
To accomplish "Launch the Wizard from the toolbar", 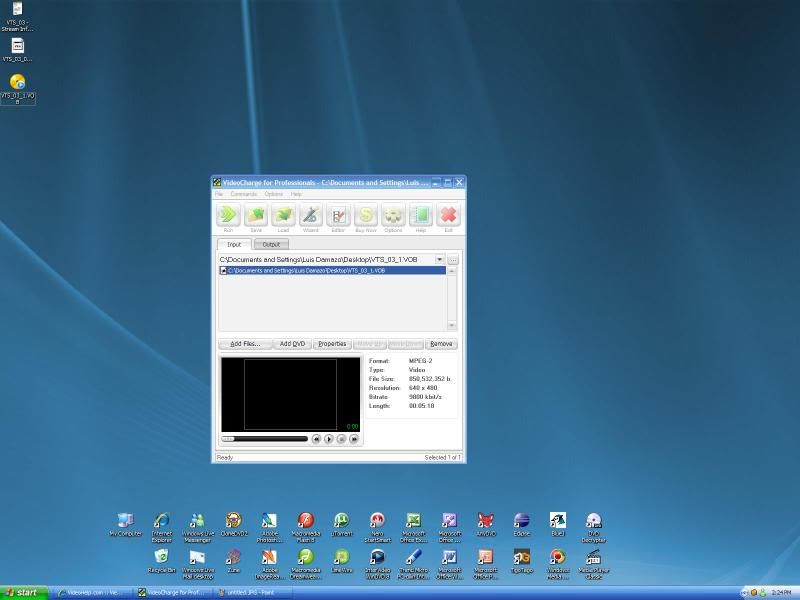I will (x=311, y=215).
